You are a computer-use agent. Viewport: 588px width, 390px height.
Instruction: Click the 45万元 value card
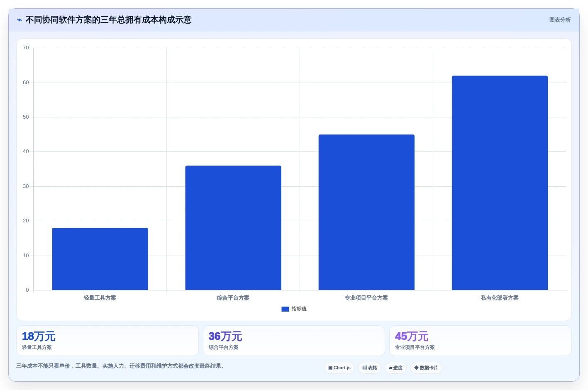click(x=481, y=341)
